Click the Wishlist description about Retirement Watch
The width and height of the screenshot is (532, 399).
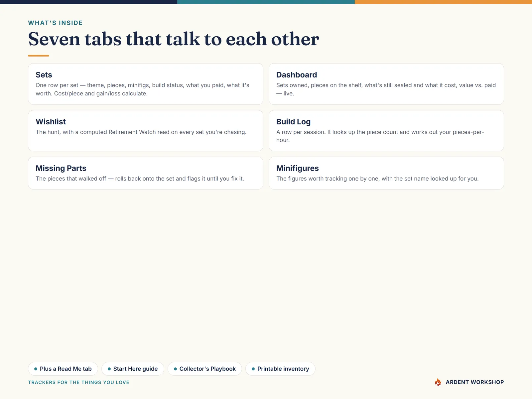[x=141, y=132]
